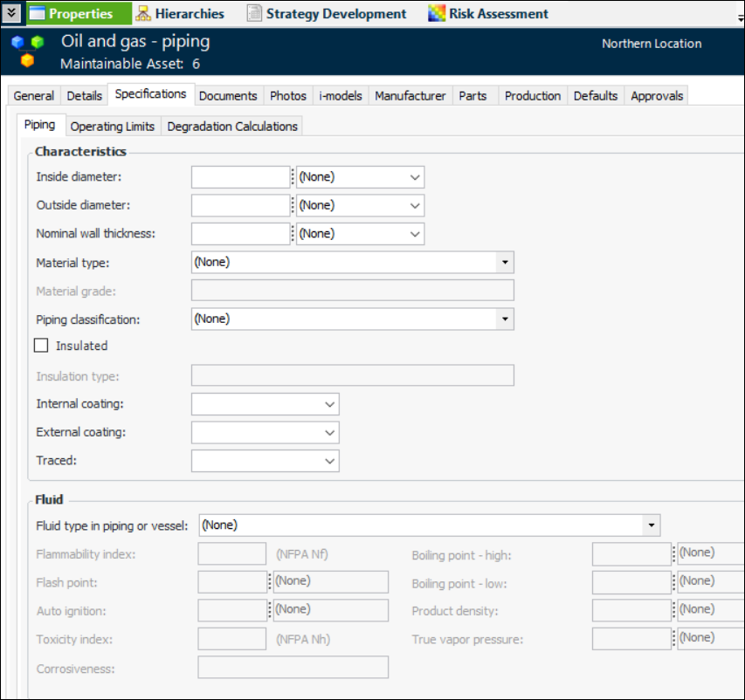
Task: Click the Corrosiveness field
Action: coord(293,667)
